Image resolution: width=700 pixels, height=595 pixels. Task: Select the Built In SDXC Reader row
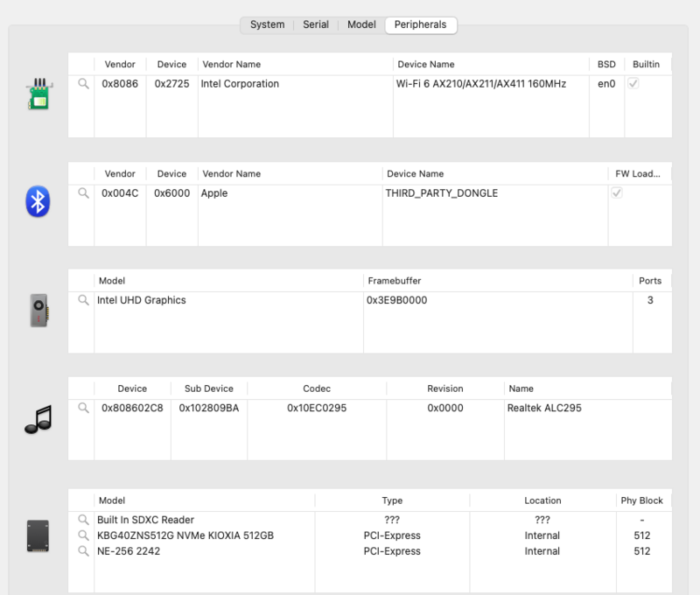click(x=145, y=520)
